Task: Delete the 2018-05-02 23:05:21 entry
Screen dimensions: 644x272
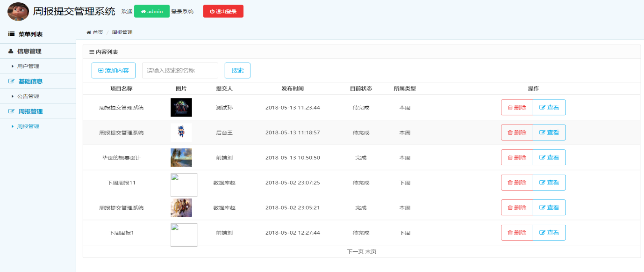Action: coord(517,207)
